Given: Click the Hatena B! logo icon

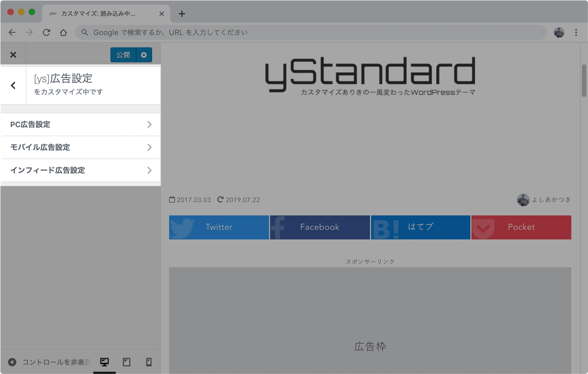Looking at the screenshot, I should [386, 229].
